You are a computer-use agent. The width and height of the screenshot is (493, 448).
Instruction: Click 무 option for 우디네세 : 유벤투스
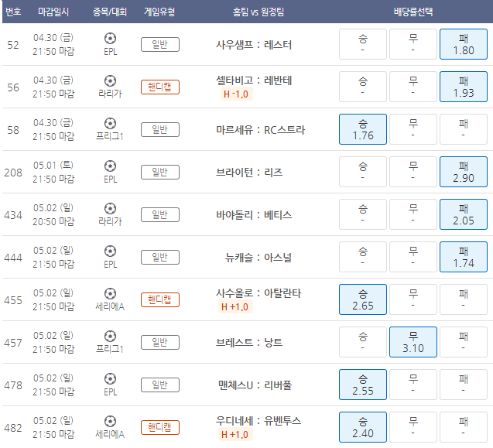pyautogui.click(x=413, y=427)
